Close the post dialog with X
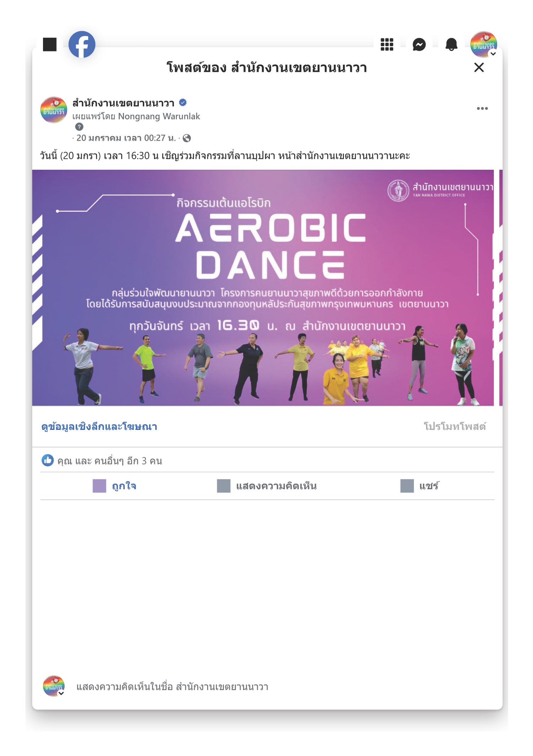This screenshot has width=533, height=756. 479,67
